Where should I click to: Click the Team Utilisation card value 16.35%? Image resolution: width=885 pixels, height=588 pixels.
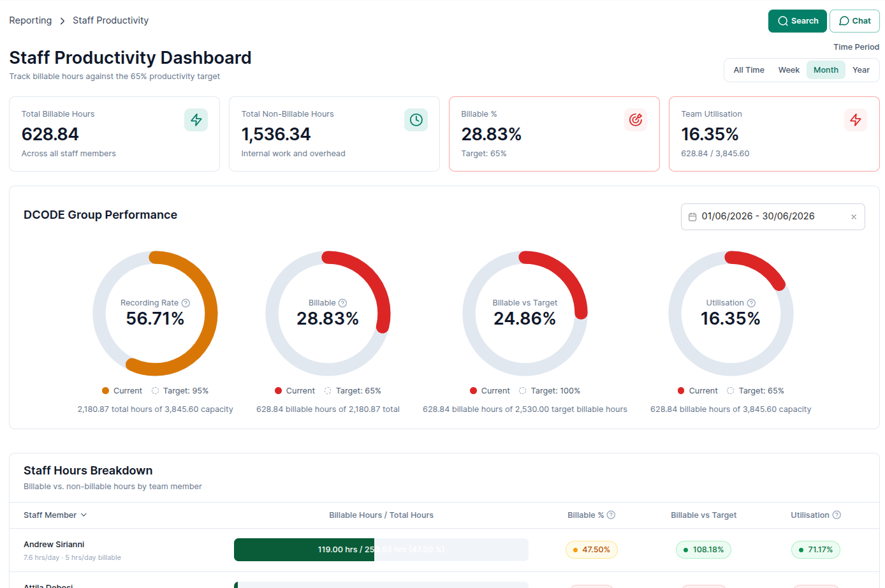[x=710, y=135]
